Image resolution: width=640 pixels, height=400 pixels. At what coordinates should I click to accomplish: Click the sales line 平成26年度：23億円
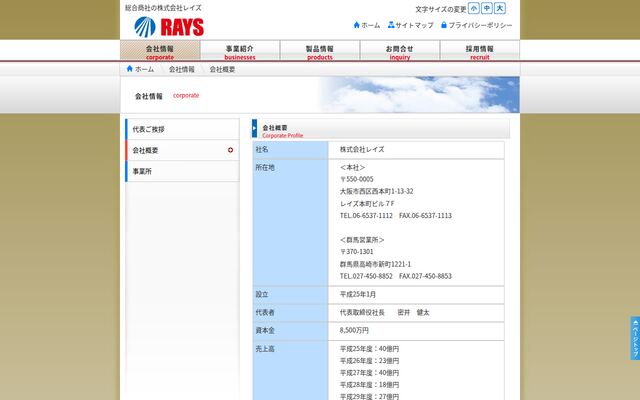369,361
